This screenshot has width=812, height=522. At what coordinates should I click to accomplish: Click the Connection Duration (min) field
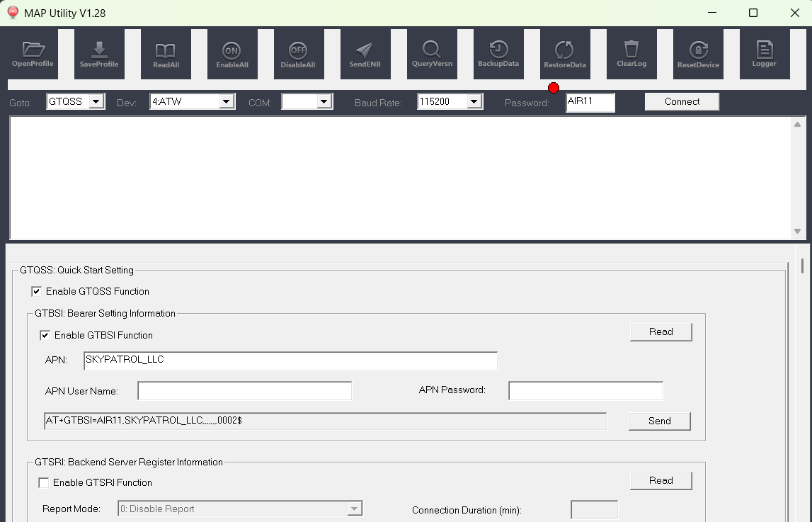(594, 509)
